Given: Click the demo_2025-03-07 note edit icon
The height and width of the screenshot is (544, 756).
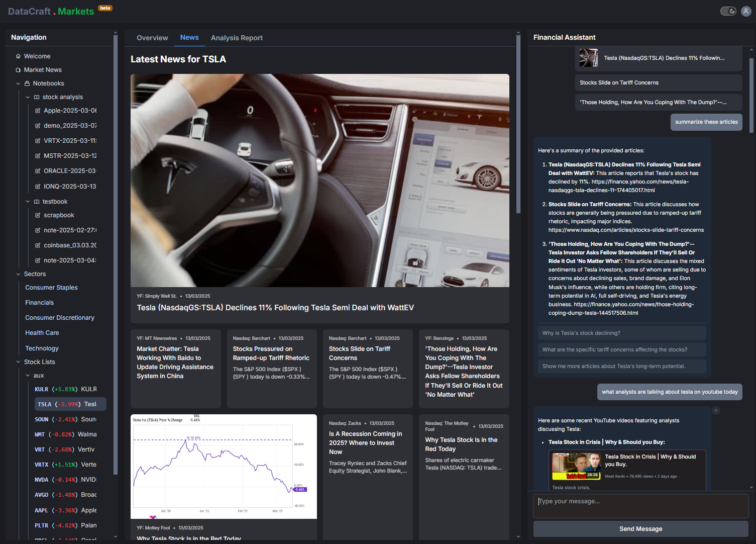Looking at the screenshot, I should tap(38, 126).
